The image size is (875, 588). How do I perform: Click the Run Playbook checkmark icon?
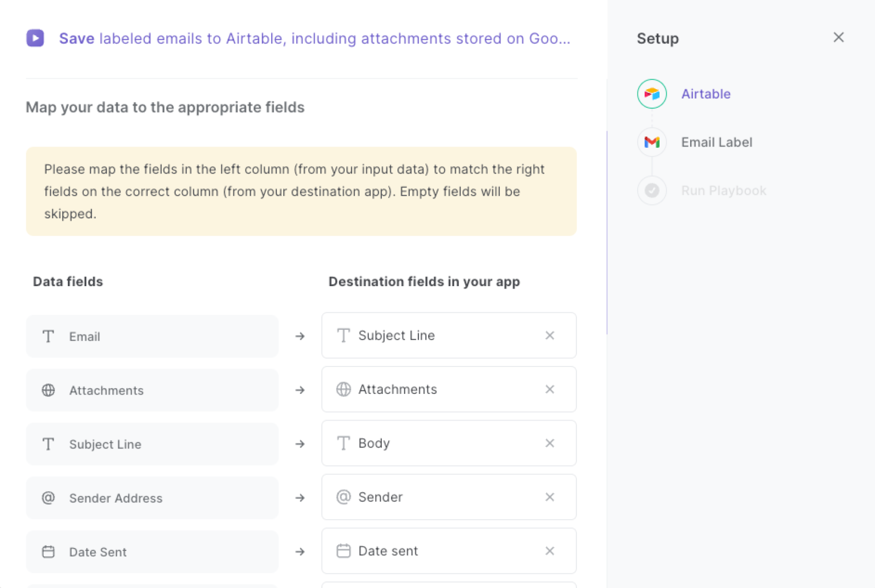(x=651, y=190)
